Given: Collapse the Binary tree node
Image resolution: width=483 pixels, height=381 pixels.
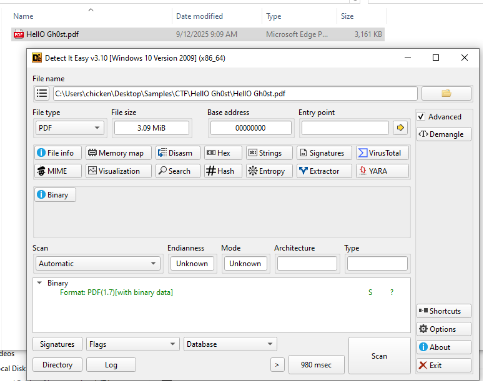Looking at the screenshot, I should [40, 283].
